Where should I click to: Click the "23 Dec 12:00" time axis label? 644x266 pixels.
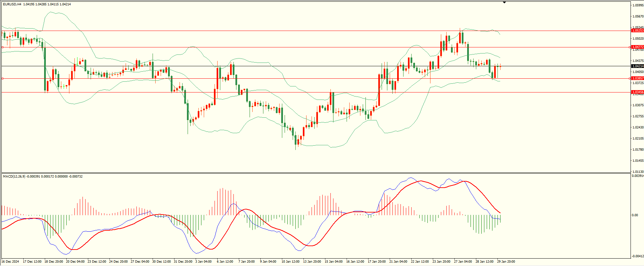tap(97, 262)
